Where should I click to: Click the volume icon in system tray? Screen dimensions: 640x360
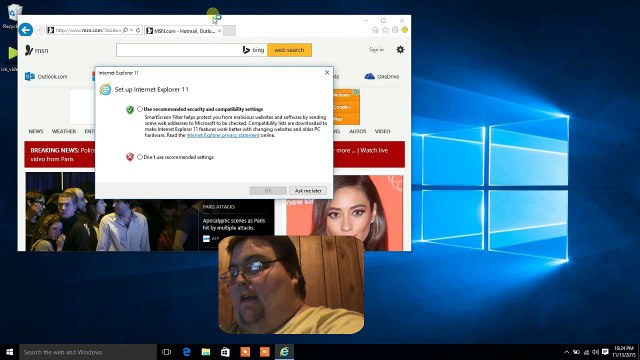coord(596,352)
